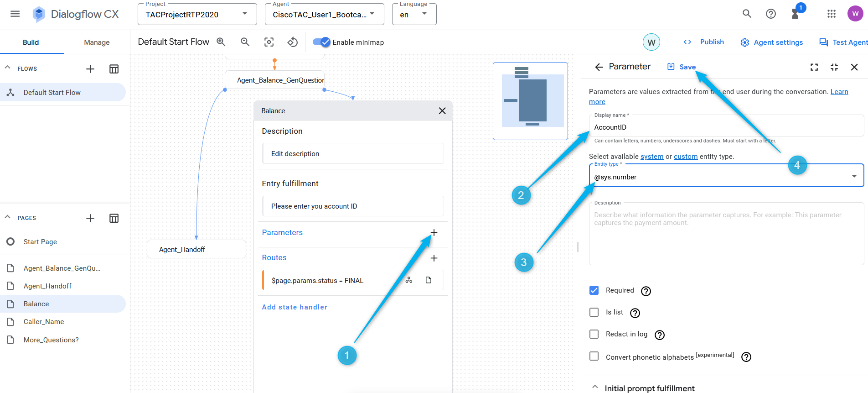Click the reset layout rotate icon
The height and width of the screenshot is (393, 868).
point(293,42)
